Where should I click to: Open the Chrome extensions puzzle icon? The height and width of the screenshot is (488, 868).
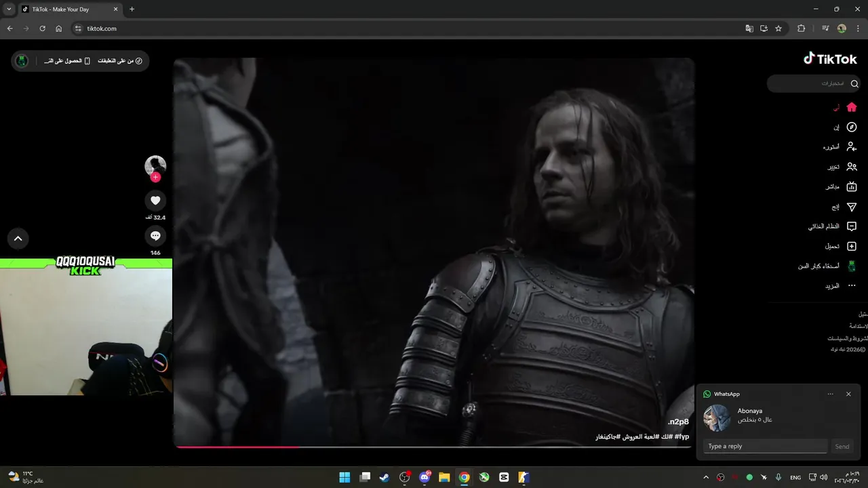[801, 28]
